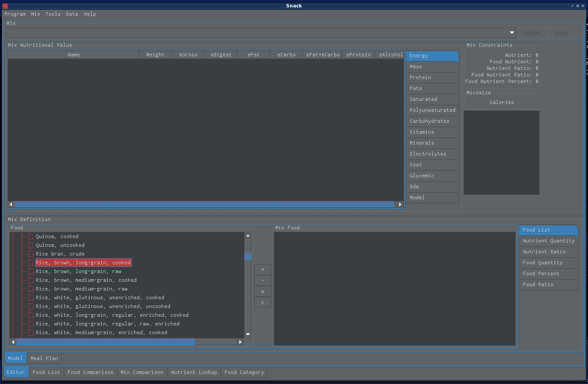
Task: Select Rice, white, glutinous, unenriched, cooked
Action: coord(100,298)
